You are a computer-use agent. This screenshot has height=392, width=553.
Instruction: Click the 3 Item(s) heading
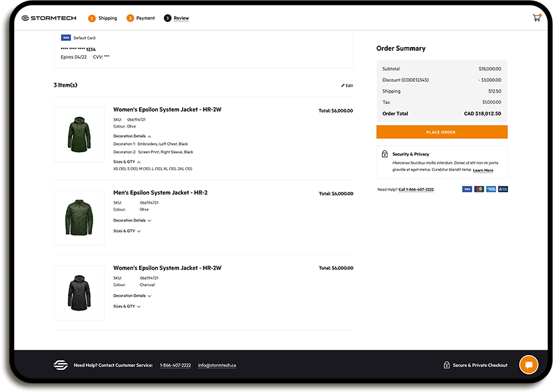65,85
